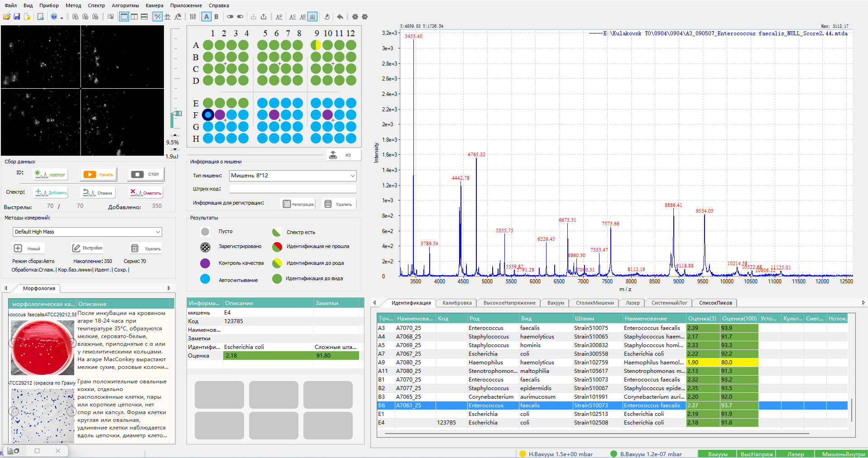Open the dropdown arrow beside help icon
The image size is (868, 458).
point(62,17)
